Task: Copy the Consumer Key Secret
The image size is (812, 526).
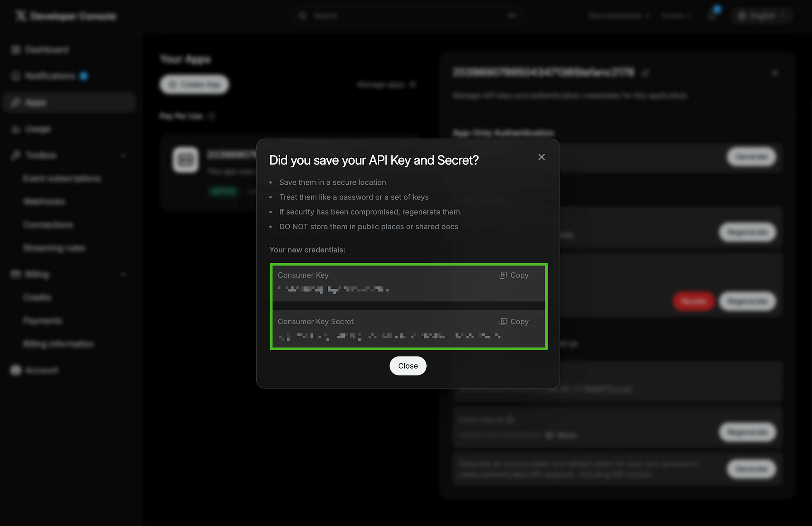Action: (514, 322)
